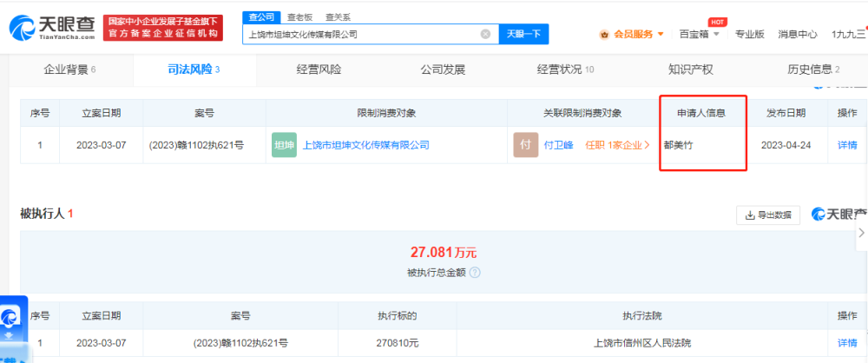
Task: Expand 任职 1家企业 link
Action: pos(618,145)
